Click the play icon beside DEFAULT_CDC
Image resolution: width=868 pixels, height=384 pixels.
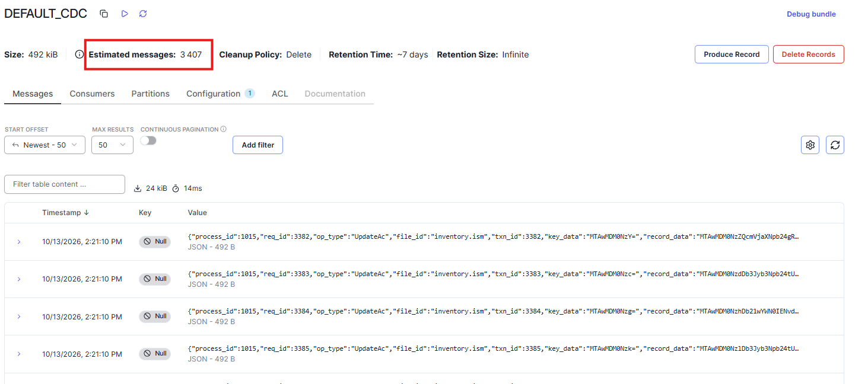[x=125, y=14]
